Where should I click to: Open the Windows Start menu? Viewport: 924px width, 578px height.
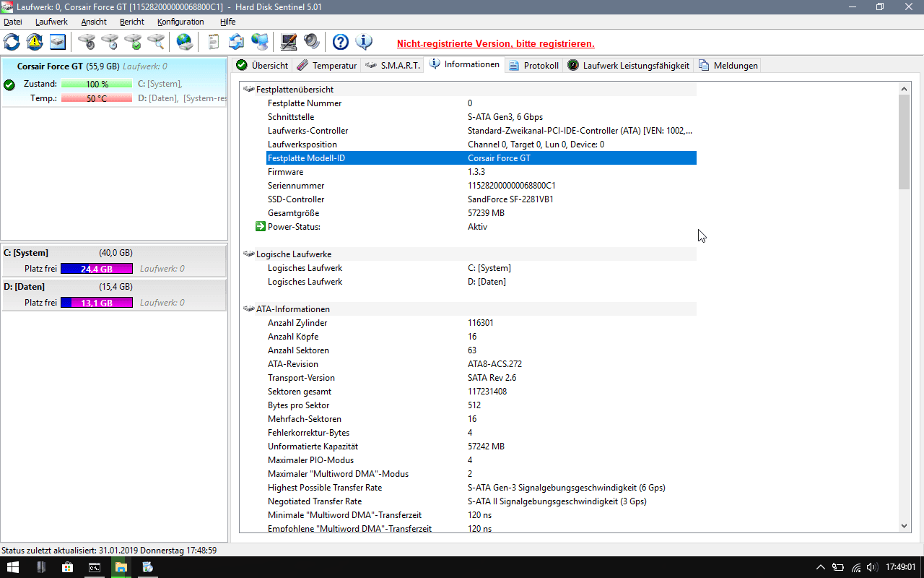(x=13, y=567)
